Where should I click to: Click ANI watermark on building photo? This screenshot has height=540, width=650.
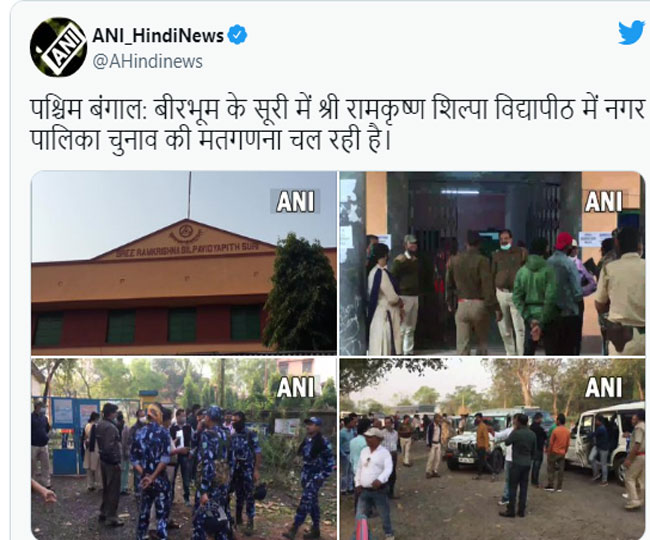coord(295,201)
